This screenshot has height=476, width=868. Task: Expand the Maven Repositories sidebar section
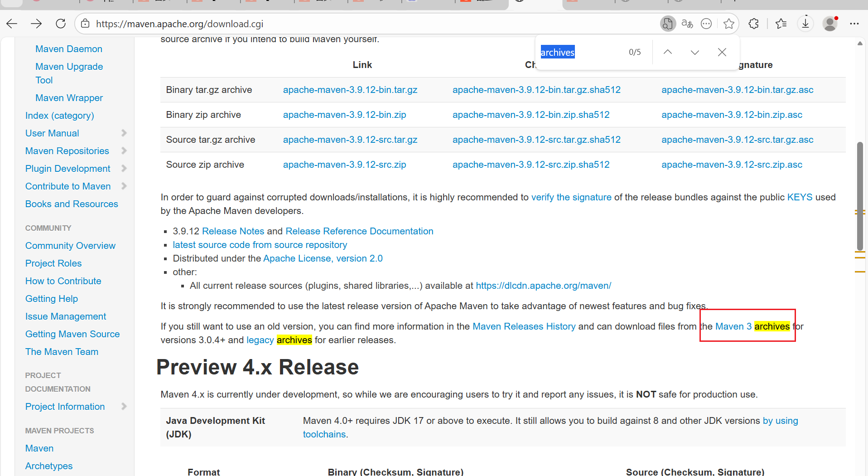point(124,151)
